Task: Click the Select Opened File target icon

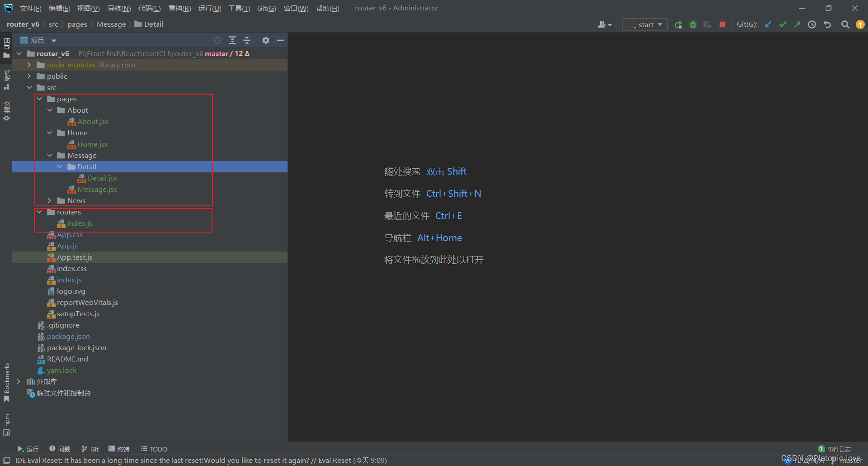Action: coord(217,40)
